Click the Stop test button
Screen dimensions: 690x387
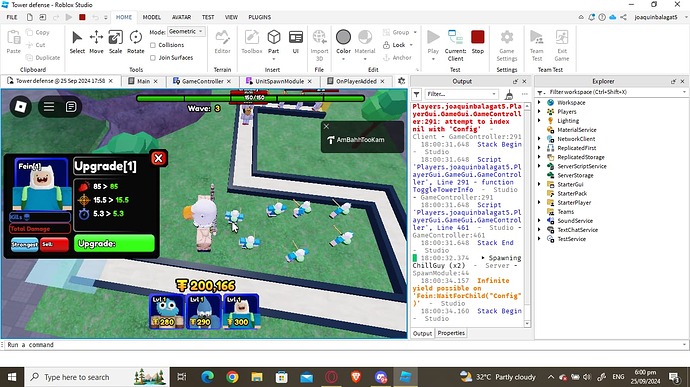(477, 42)
